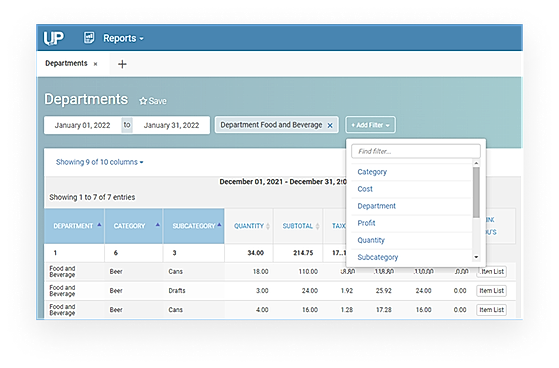Click the star Save button

click(153, 101)
